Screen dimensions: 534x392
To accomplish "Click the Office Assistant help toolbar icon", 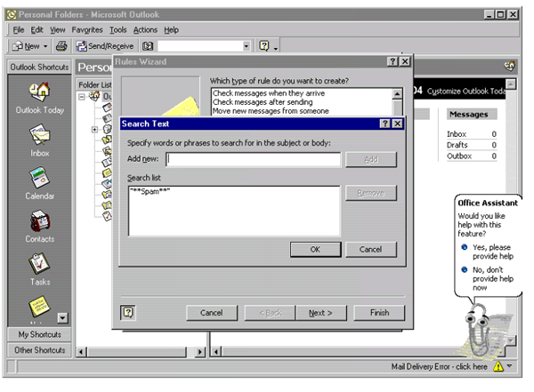I will pos(264,45).
